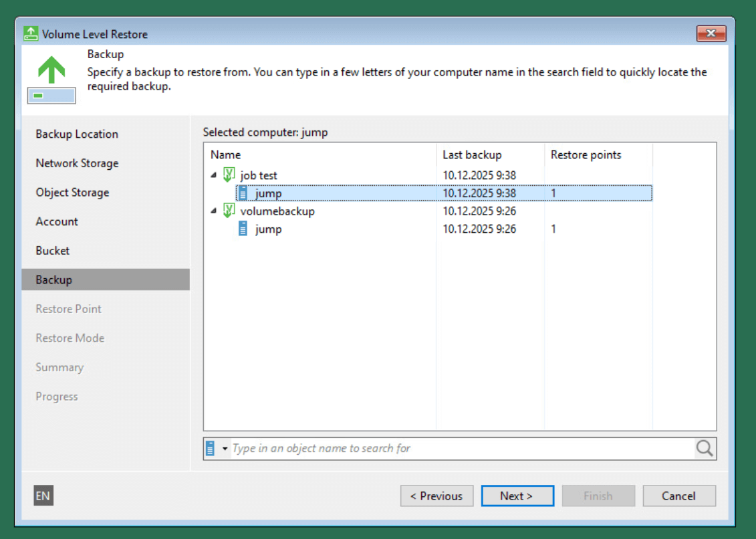Open the Bucket wizard step
This screenshot has width=756, height=539.
point(53,251)
